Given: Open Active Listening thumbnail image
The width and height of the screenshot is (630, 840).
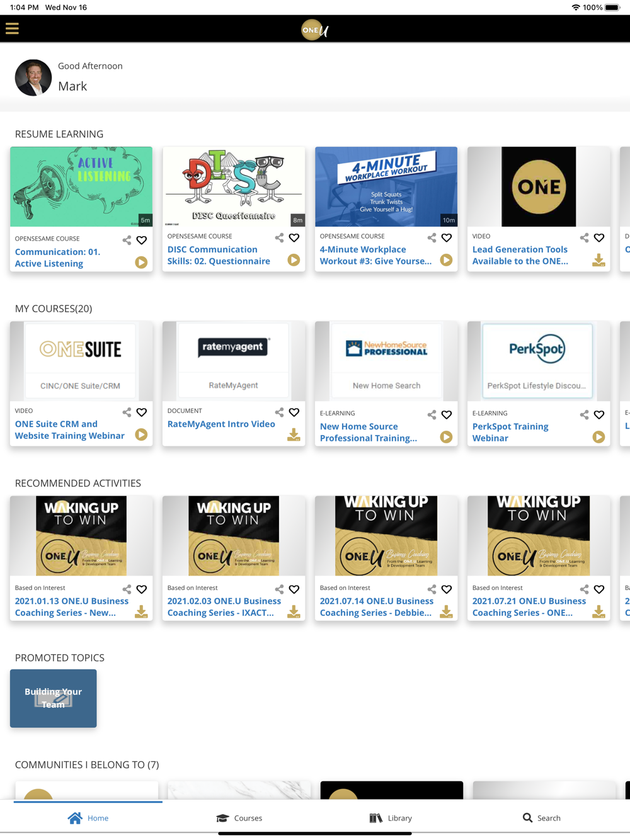Looking at the screenshot, I should (x=81, y=187).
